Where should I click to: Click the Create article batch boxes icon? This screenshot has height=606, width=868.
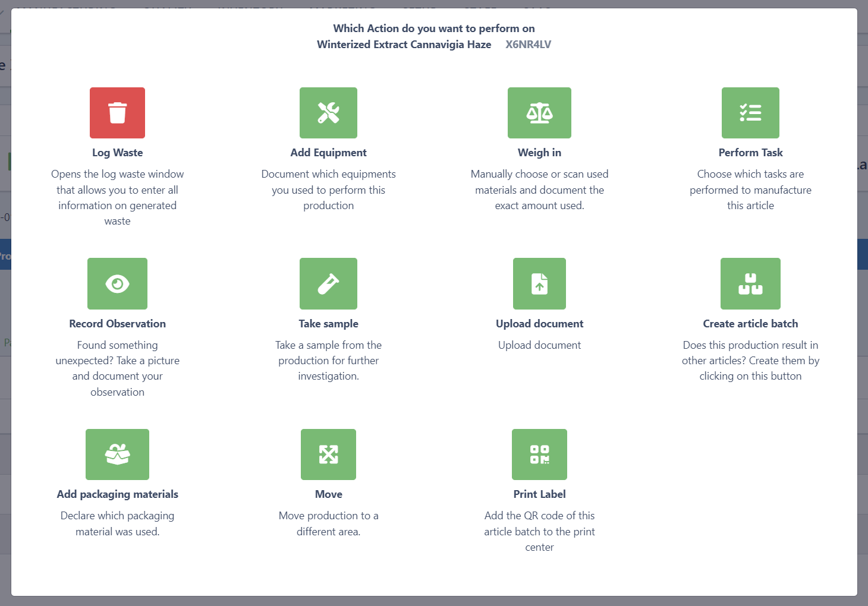point(750,283)
